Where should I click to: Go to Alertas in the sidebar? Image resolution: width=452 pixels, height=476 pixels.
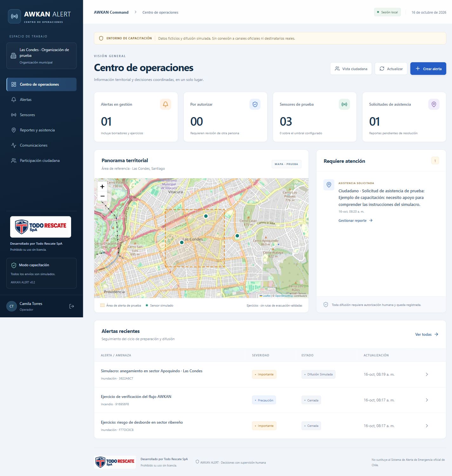click(x=41, y=100)
